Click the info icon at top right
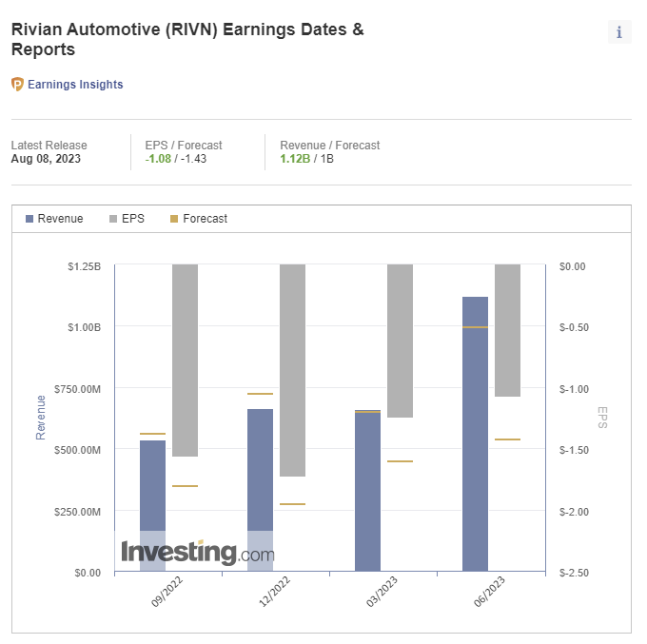 coord(619,31)
